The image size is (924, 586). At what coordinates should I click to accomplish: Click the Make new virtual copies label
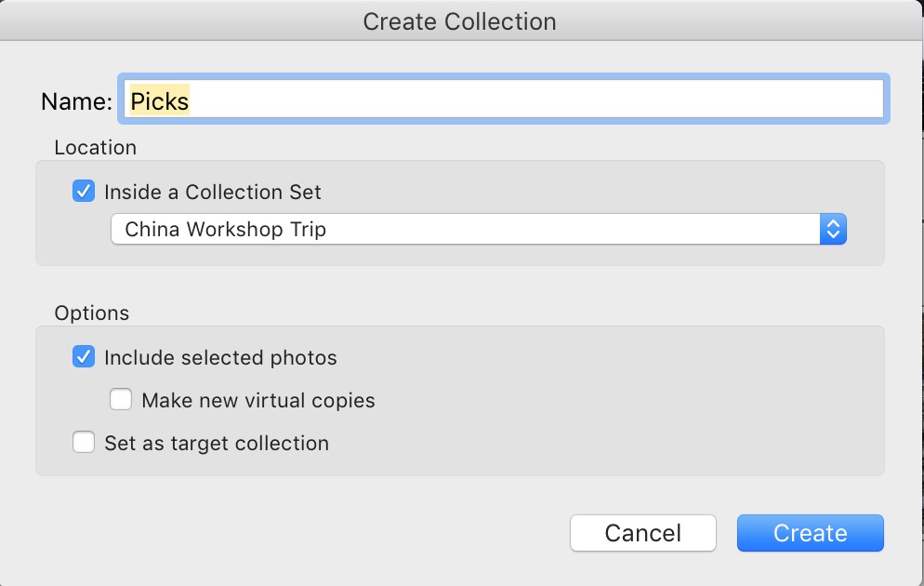(258, 400)
